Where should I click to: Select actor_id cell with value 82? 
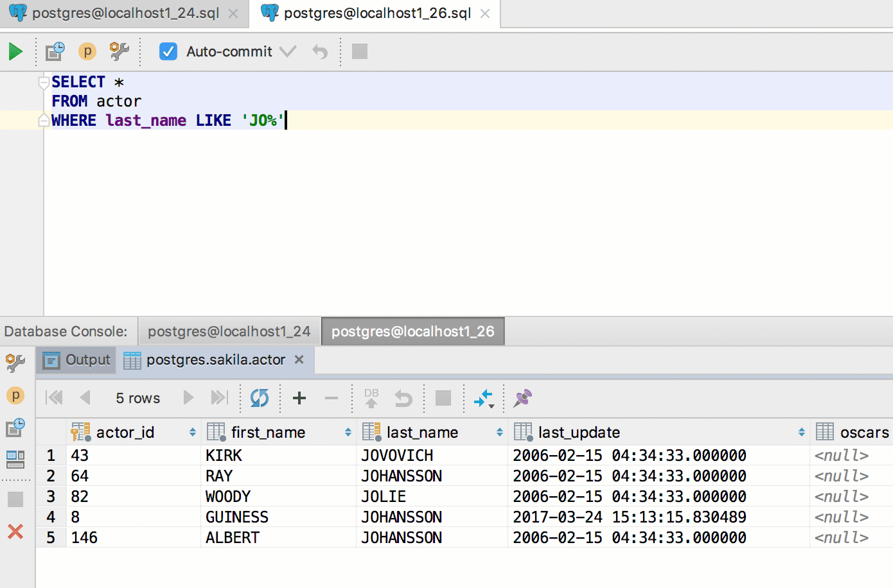click(134, 497)
